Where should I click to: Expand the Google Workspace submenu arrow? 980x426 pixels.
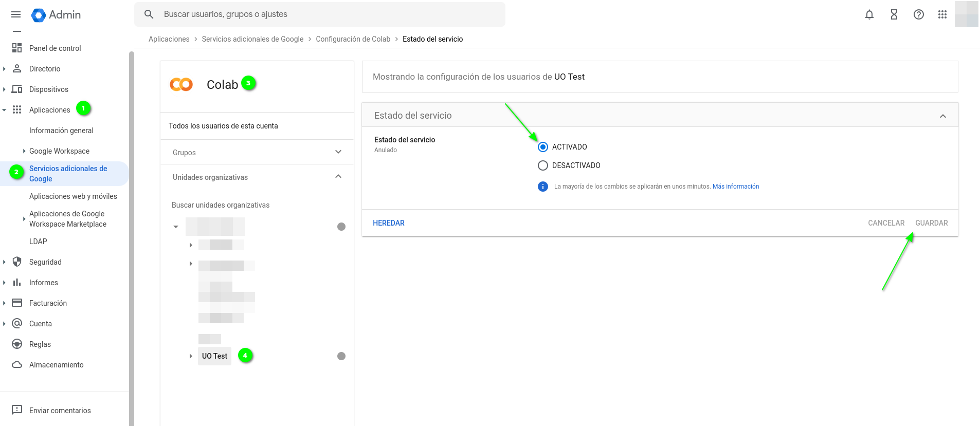tap(24, 151)
